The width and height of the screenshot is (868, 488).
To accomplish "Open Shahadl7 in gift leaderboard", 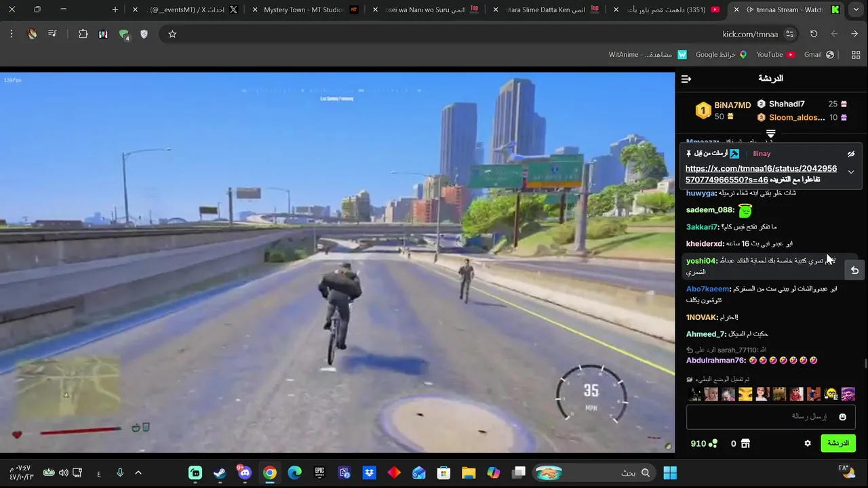I will (787, 104).
